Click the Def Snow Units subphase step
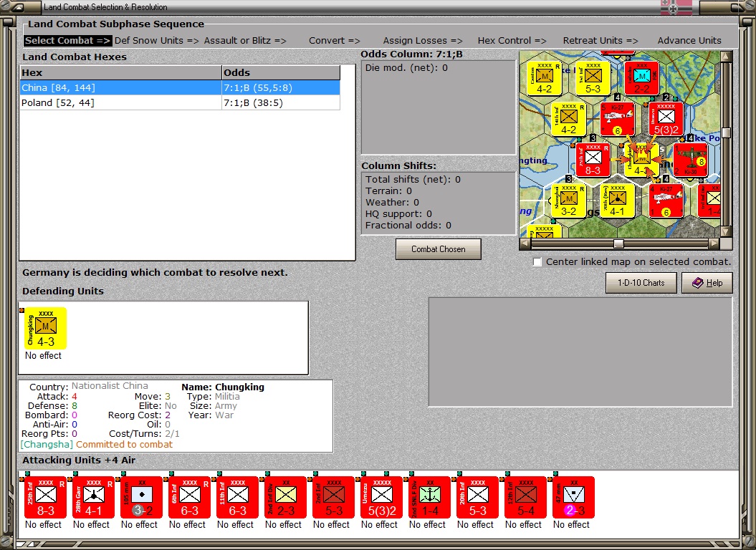This screenshot has width=756, height=550. [157, 41]
